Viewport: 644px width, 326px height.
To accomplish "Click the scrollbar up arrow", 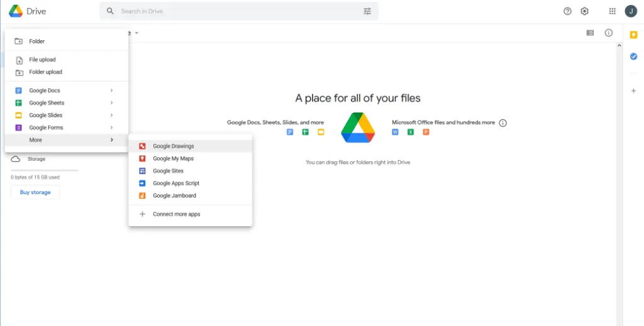I will click(619, 45).
